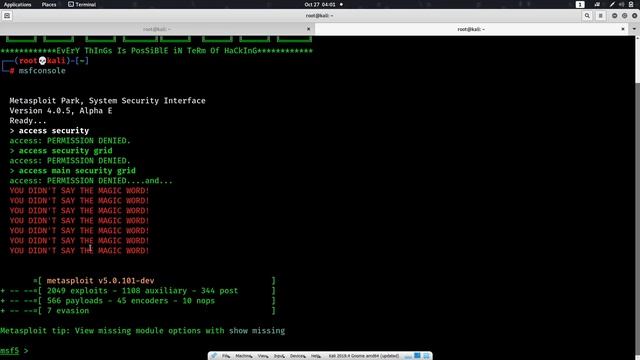Click the rightmost VirtualBox mini toolbar icon

427,356
